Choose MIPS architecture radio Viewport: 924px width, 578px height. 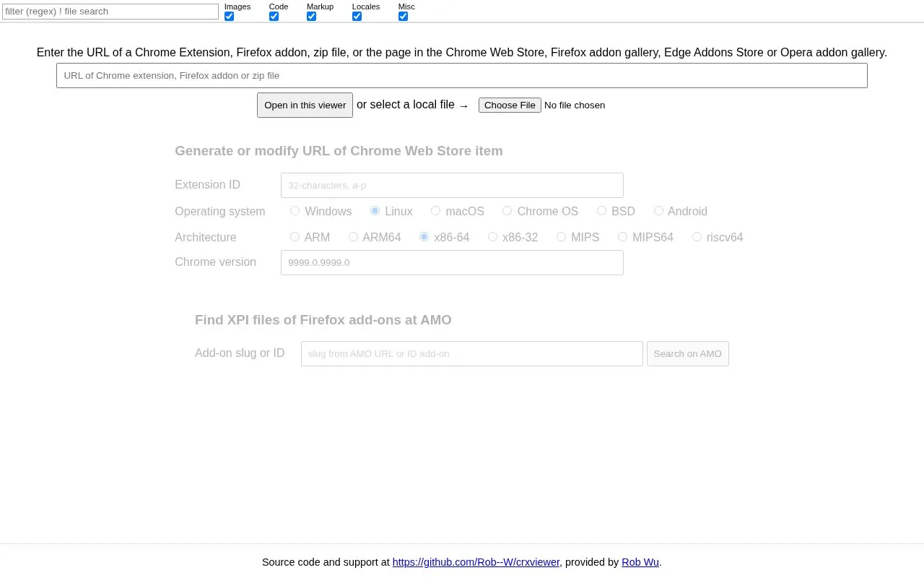coord(561,237)
